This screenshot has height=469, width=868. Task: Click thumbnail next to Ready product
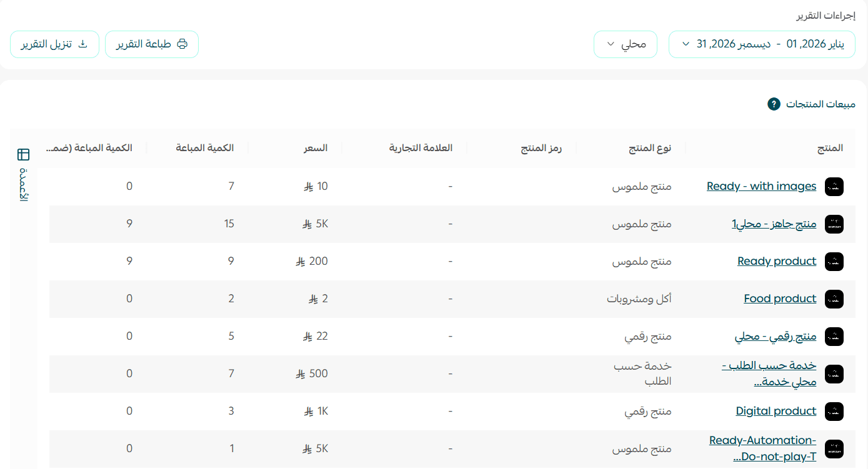[x=834, y=261]
